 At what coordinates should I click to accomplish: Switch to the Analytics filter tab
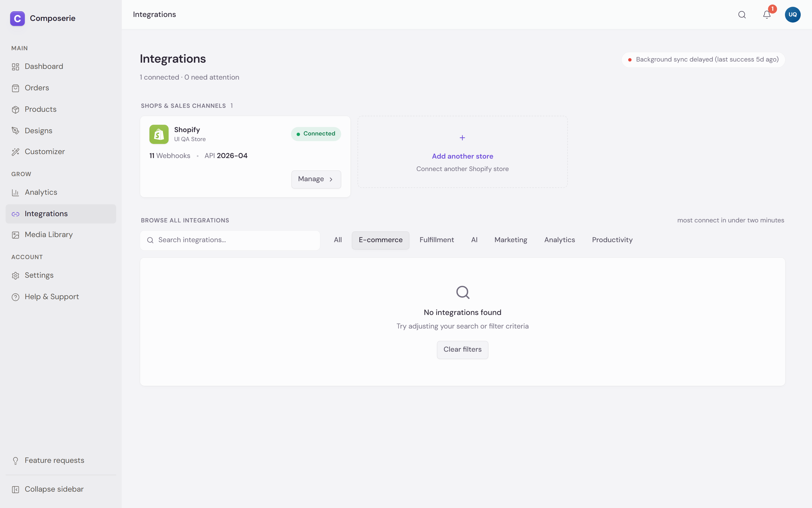point(559,240)
